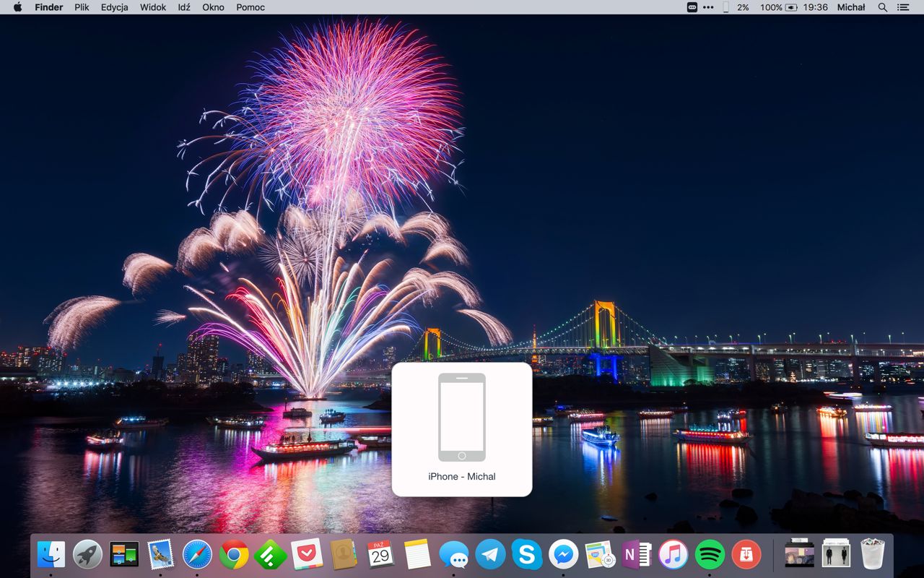
Task: Open the Finder application menu
Action: pyautogui.click(x=49, y=7)
